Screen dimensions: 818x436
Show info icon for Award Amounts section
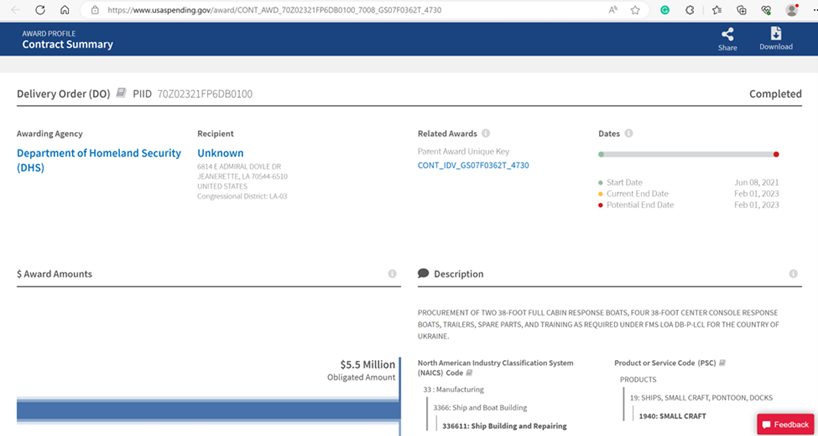click(392, 274)
